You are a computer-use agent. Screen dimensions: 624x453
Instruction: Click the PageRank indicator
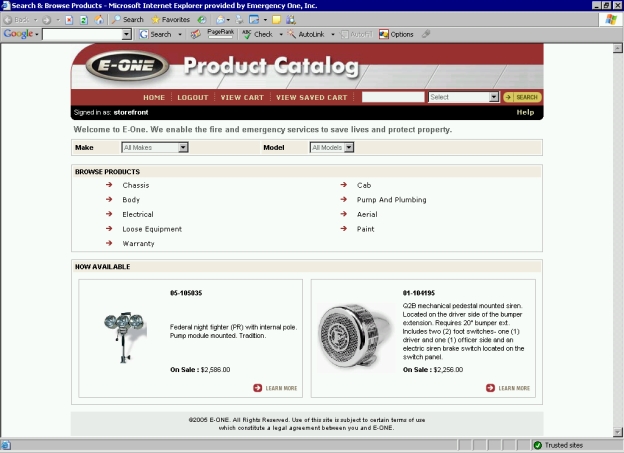[x=220, y=33]
